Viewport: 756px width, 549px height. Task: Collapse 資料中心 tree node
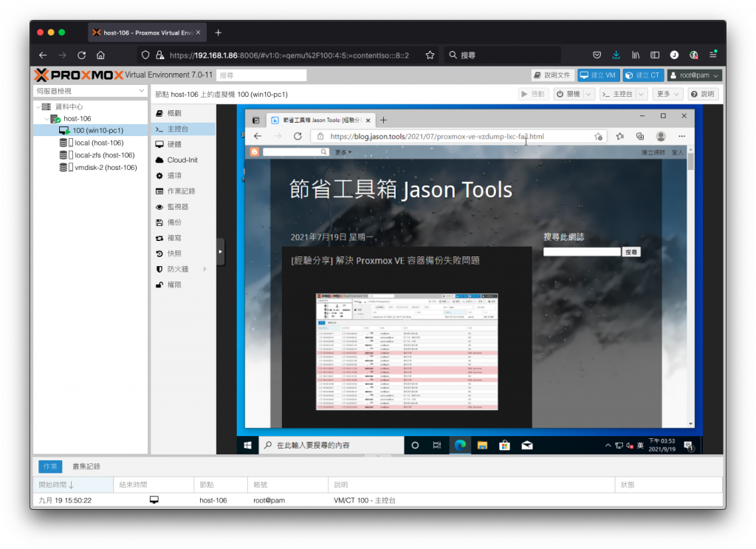(38, 106)
